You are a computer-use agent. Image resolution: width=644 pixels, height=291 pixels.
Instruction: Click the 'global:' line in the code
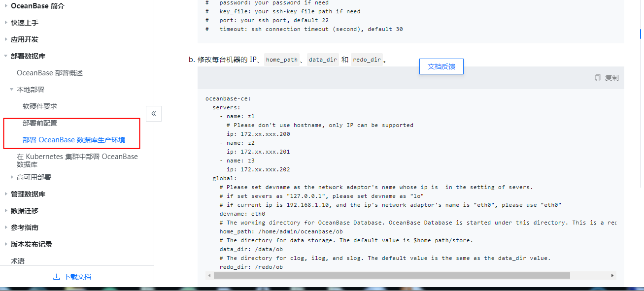tap(225, 178)
